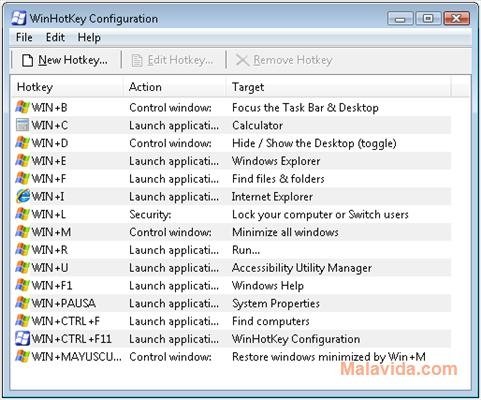Select the WIN+U hotkey text
481x400 pixels.
(50, 268)
